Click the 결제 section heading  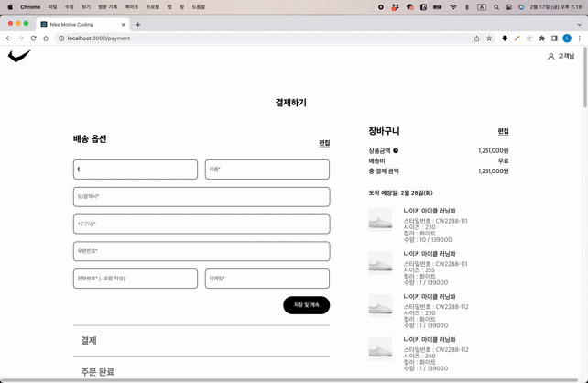click(89, 340)
